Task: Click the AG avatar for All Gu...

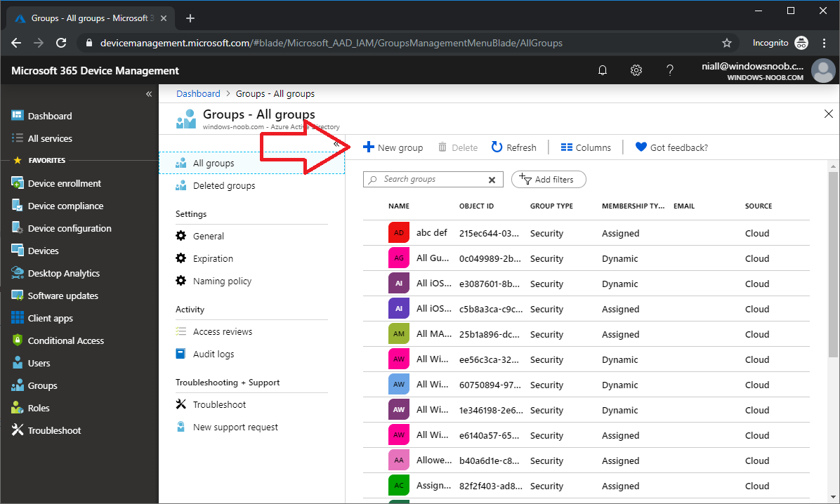Action: coord(398,258)
